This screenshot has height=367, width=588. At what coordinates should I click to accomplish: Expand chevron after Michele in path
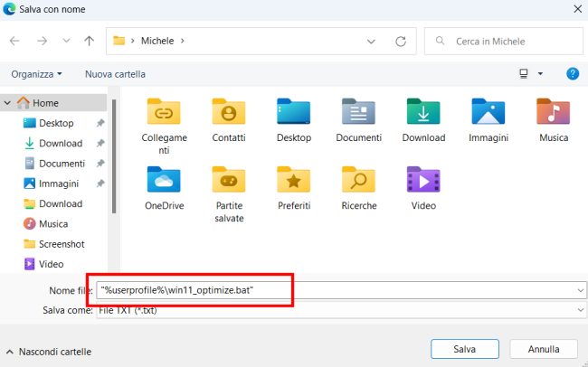tap(182, 41)
